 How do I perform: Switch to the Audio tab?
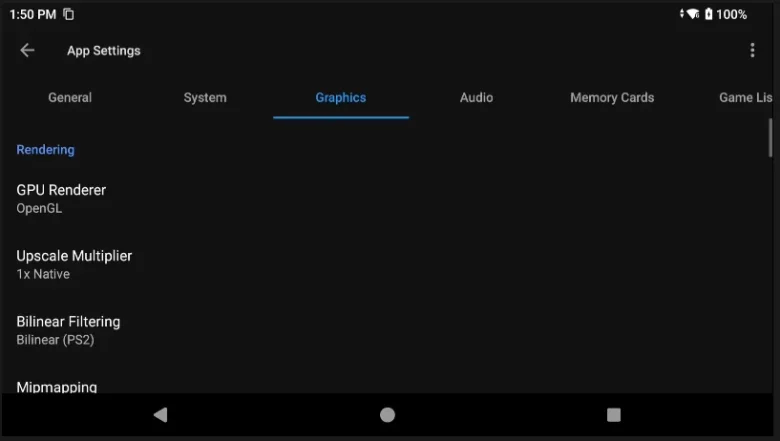click(476, 98)
